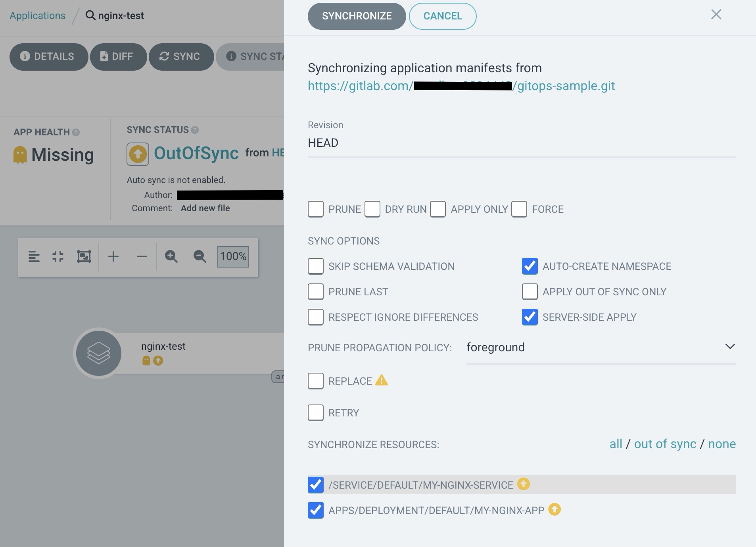
Task: Click the fit-to-screen icon in graph toolbar
Action: [x=84, y=256]
